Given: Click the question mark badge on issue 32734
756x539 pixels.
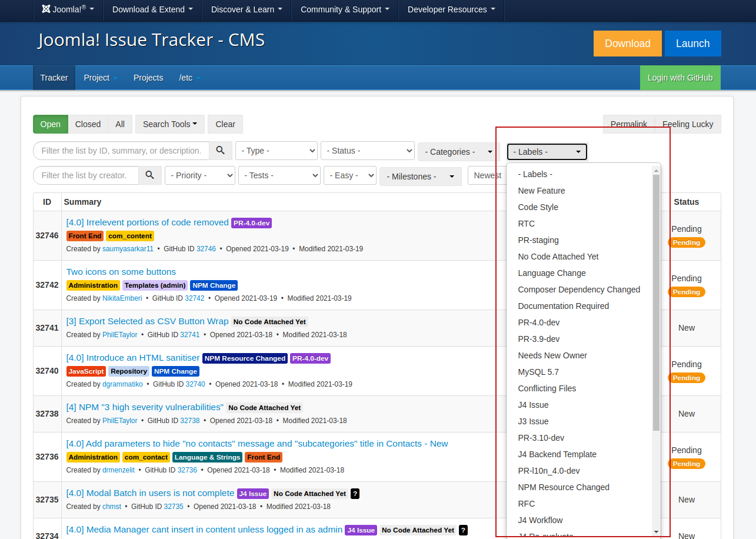Looking at the screenshot, I should pos(463,530).
